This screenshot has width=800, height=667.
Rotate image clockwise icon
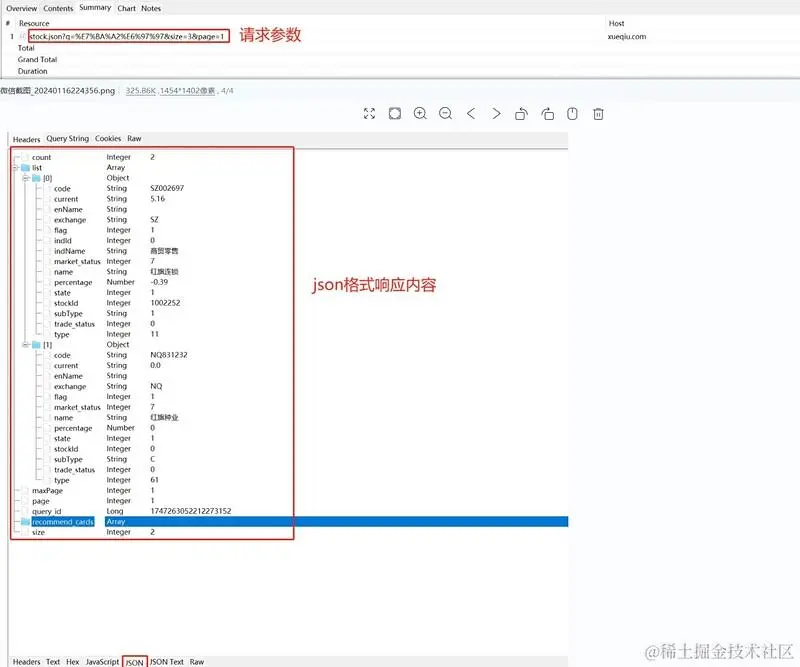547,113
